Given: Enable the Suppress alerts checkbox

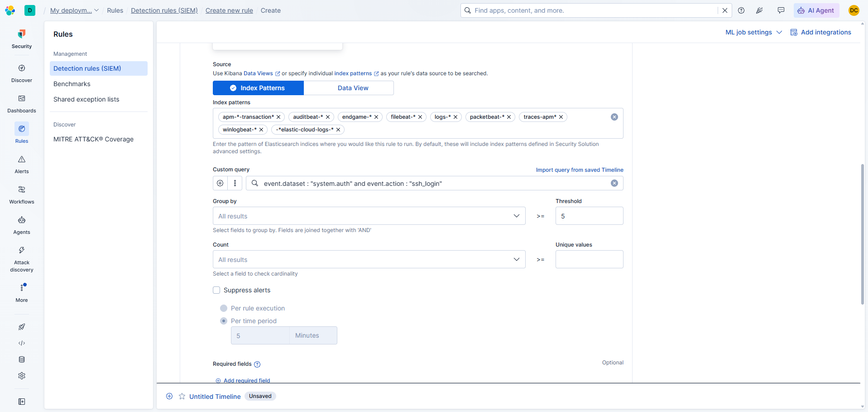Looking at the screenshot, I should [216, 290].
